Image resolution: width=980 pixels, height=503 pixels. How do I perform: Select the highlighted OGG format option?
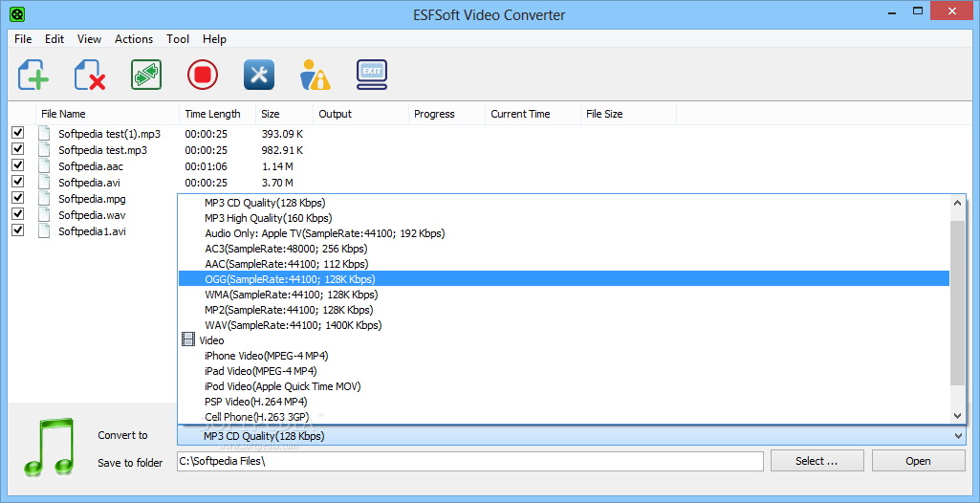click(x=564, y=278)
